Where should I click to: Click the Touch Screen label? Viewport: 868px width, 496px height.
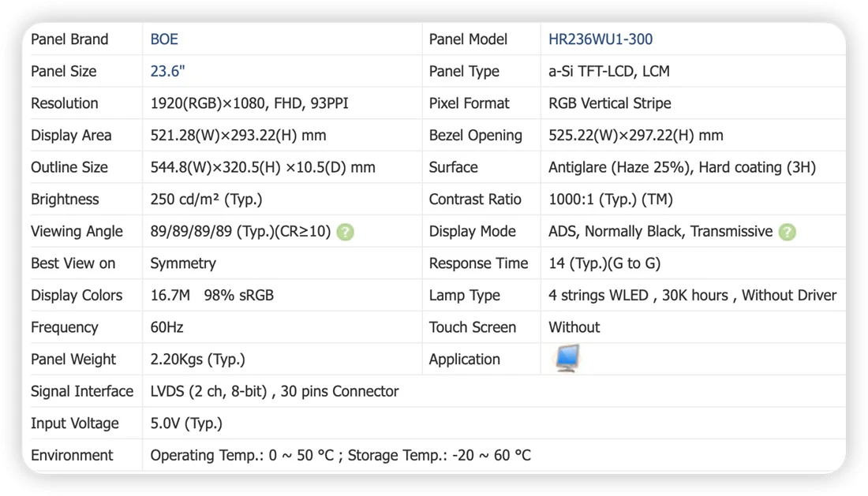tap(472, 327)
